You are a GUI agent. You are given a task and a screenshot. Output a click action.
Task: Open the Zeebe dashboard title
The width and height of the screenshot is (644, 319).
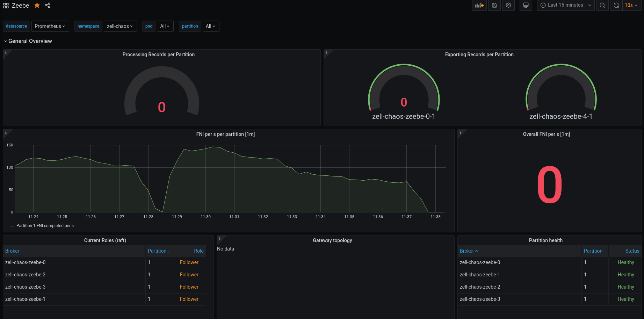(x=21, y=6)
